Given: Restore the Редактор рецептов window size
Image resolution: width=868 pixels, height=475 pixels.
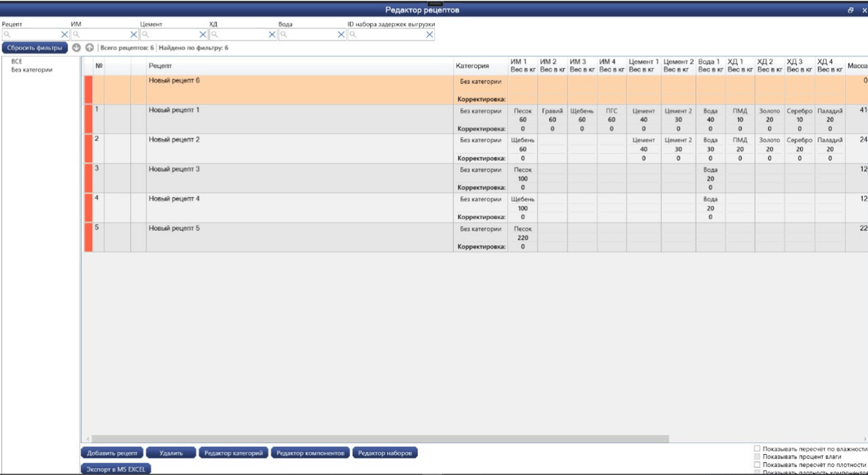Looking at the screenshot, I should click(851, 10).
